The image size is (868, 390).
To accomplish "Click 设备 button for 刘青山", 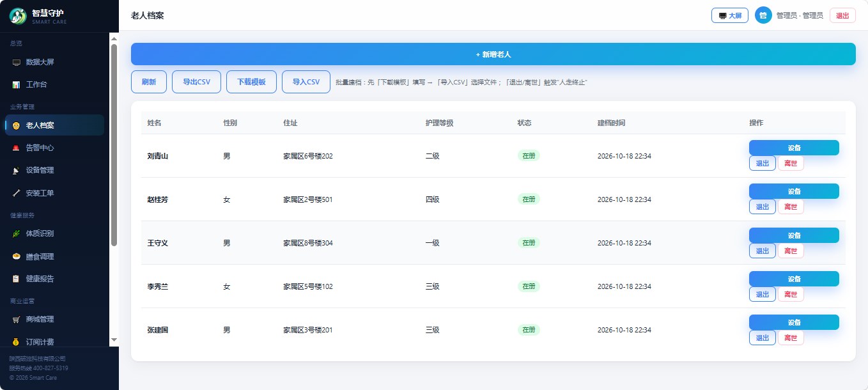I will click(x=794, y=148).
